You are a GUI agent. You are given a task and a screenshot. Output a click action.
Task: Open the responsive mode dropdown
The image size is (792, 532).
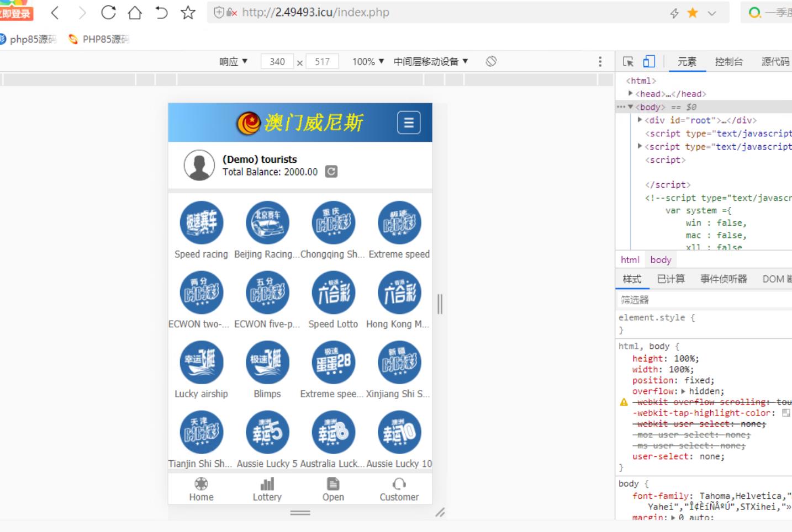pyautogui.click(x=233, y=61)
